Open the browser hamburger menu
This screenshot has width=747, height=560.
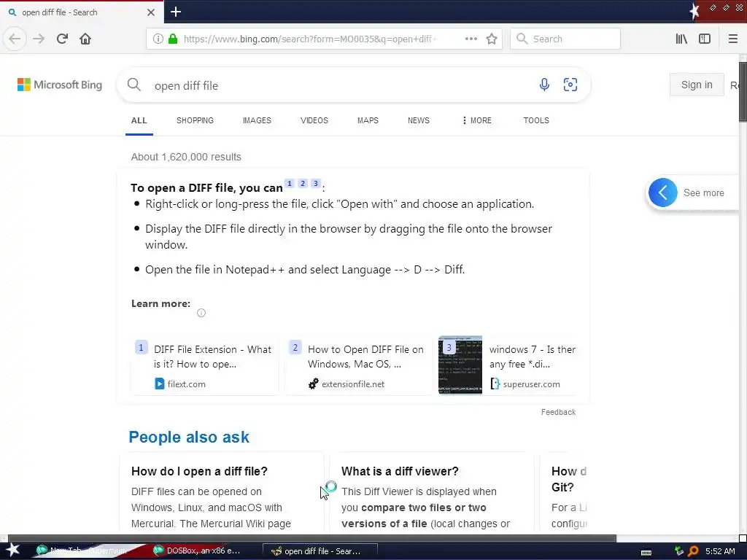[732, 39]
